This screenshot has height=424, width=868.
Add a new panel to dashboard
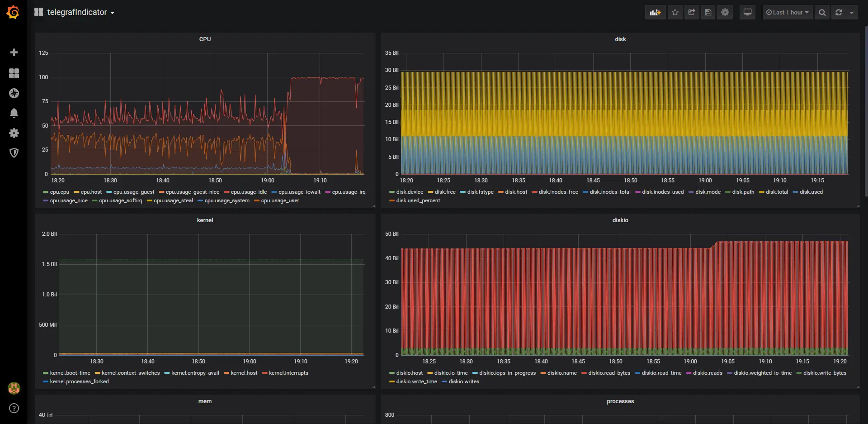point(655,12)
